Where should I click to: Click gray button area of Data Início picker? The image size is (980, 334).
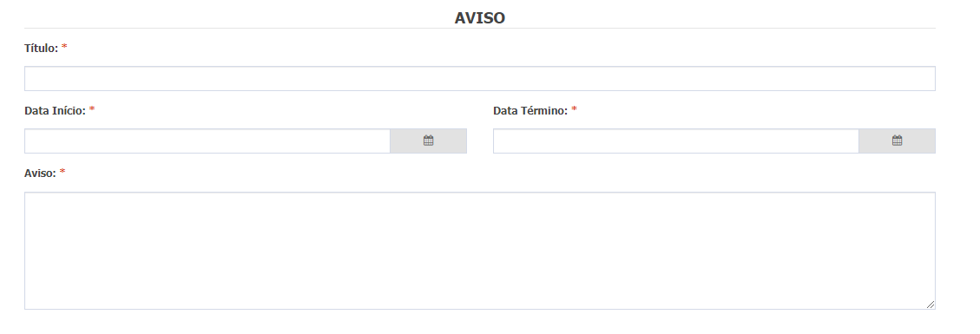tap(429, 141)
